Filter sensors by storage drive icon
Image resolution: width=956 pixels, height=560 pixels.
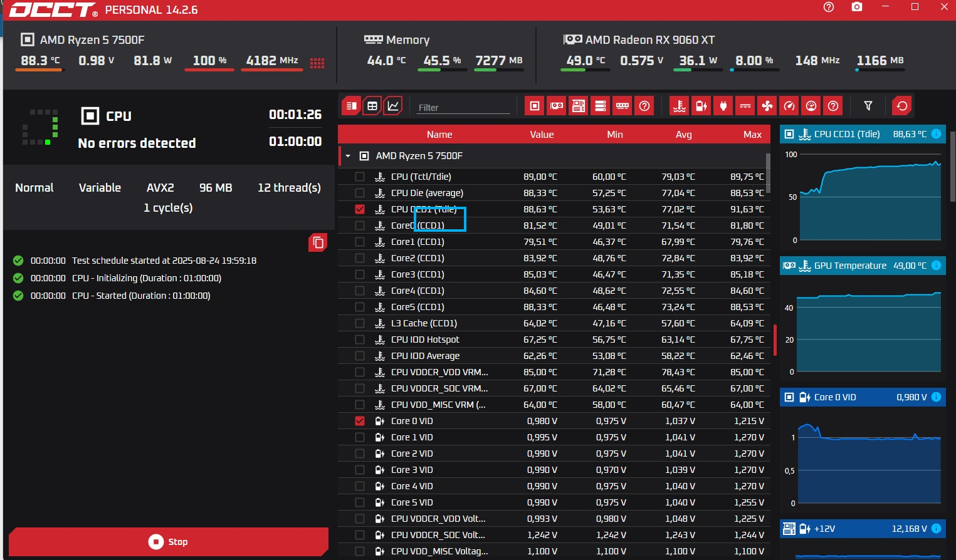[x=601, y=106]
